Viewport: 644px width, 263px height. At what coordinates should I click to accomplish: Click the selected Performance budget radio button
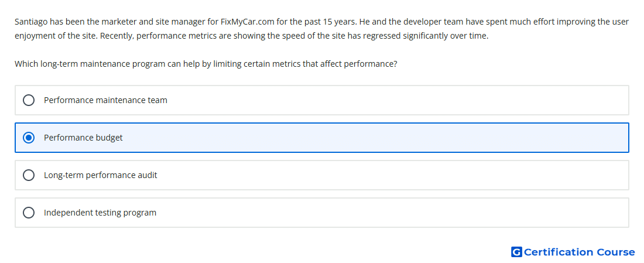[29, 138]
